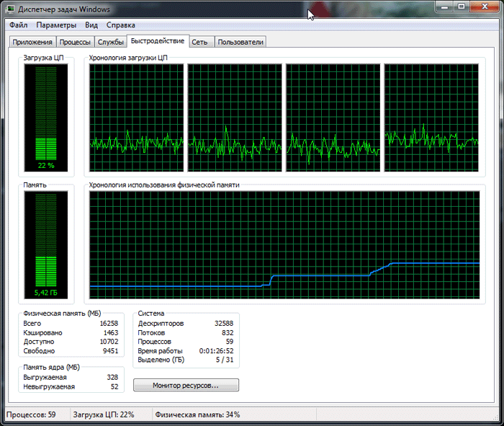
Task: Click the Память ядра (МБ) group label
Action: coord(51,367)
